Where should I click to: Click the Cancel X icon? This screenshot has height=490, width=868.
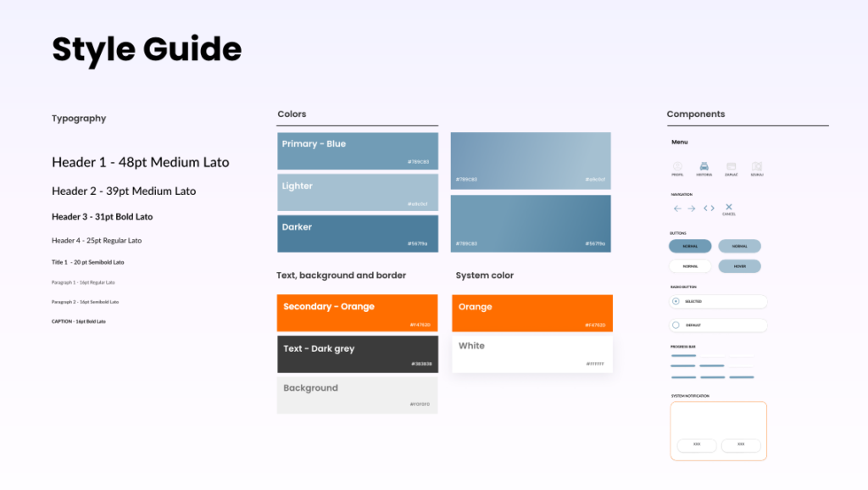(729, 207)
